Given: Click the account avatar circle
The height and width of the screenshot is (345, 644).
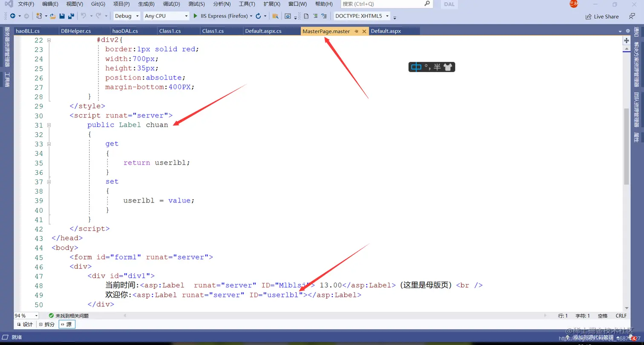Looking at the screenshot, I should (x=574, y=4).
